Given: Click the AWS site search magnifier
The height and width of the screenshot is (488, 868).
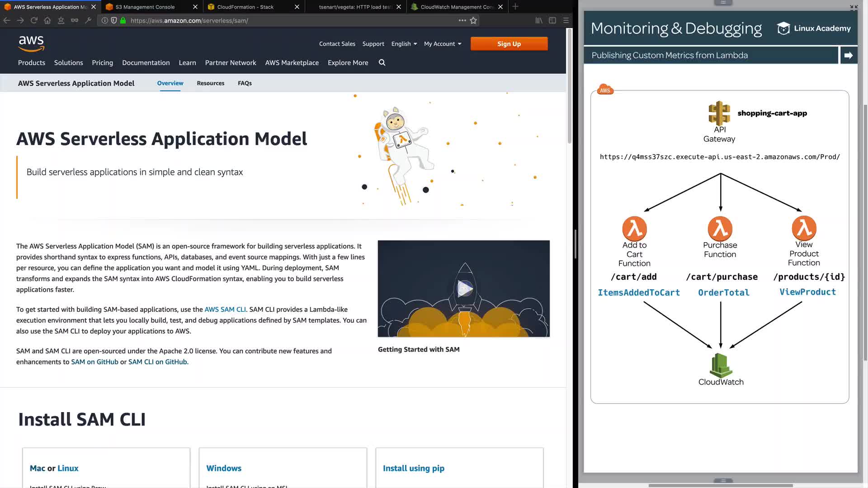Looking at the screenshot, I should pyautogui.click(x=382, y=63).
